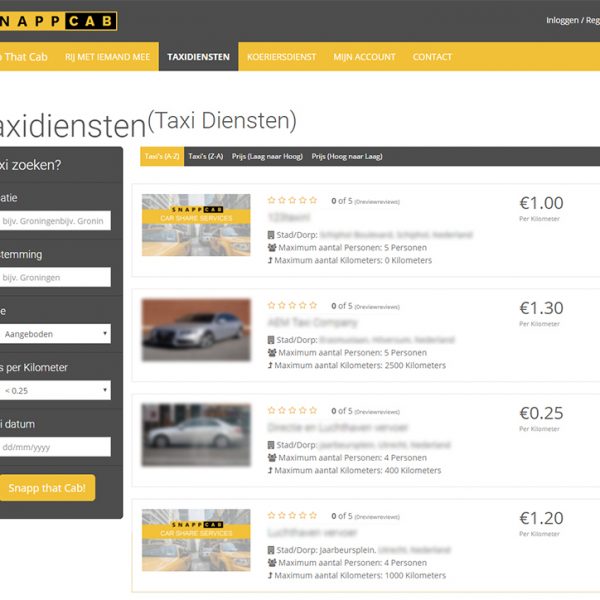Click the €1.20 price text
This screenshot has width=600, height=600.
[x=541, y=518]
